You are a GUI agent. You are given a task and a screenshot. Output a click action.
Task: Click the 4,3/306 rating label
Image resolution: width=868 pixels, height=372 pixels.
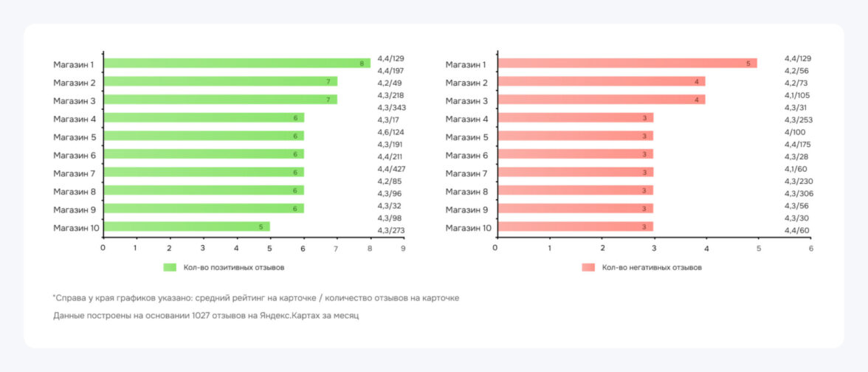[x=799, y=193]
